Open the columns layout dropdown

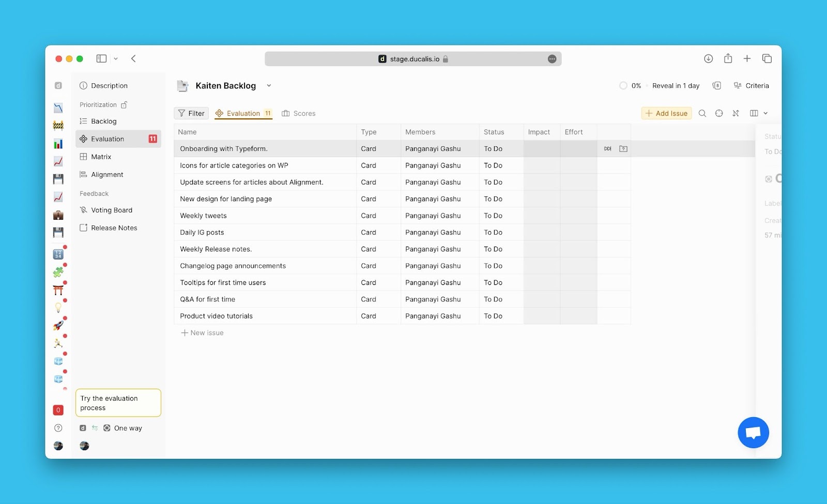pyautogui.click(x=758, y=113)
